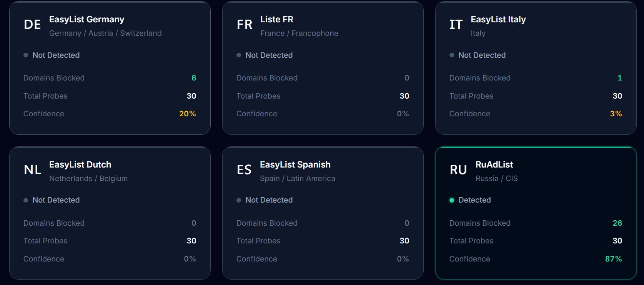The height and width of the screenshot is (285, 644).
Task: Select the EasyList Dutch card heading
Action: tap(80, 164)
